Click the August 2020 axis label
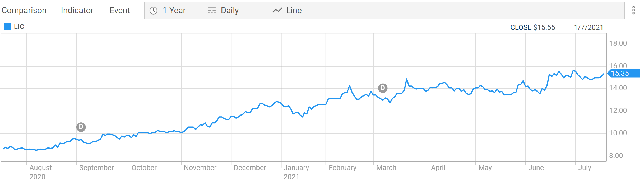 coord(40,172)
